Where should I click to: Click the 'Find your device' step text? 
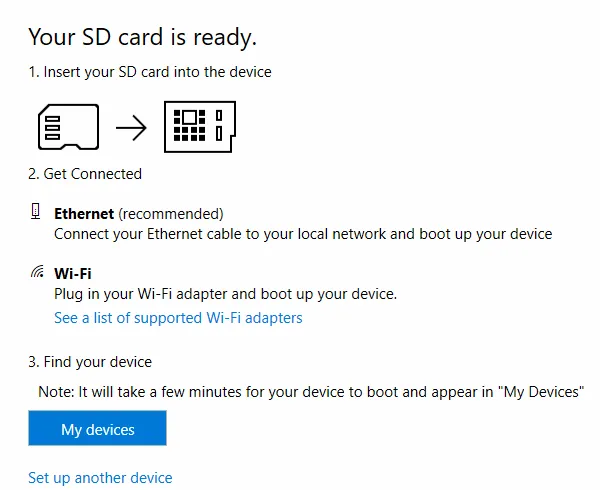(90, 362)
